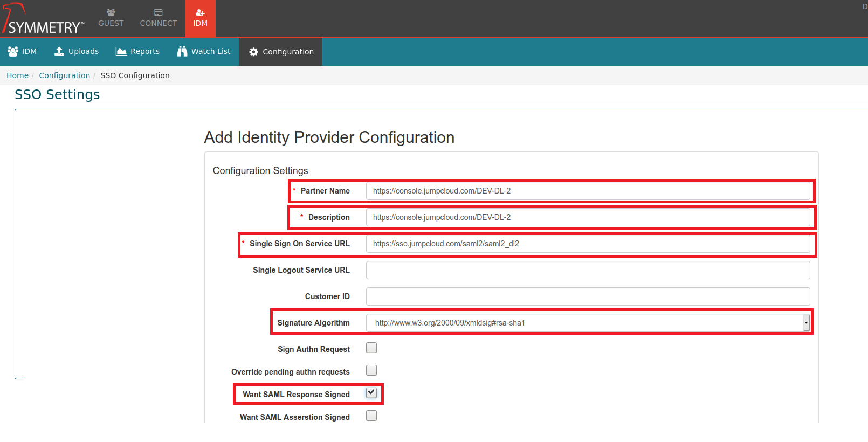This screenshot has width=868, height=442.
Task: Open the CONNECT module icon
Action: (x=158, y=12)
